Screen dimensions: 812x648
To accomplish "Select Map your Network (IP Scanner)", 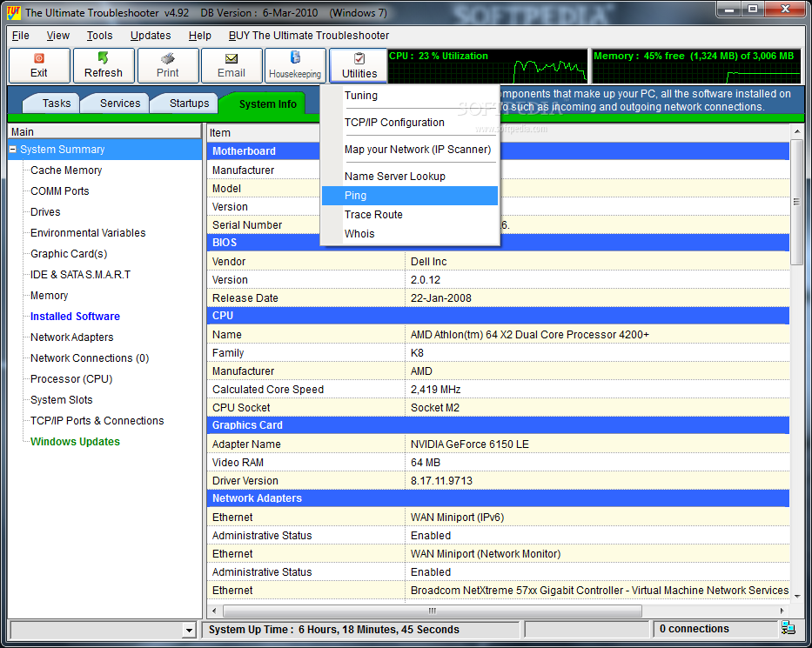I will [410, 150].
